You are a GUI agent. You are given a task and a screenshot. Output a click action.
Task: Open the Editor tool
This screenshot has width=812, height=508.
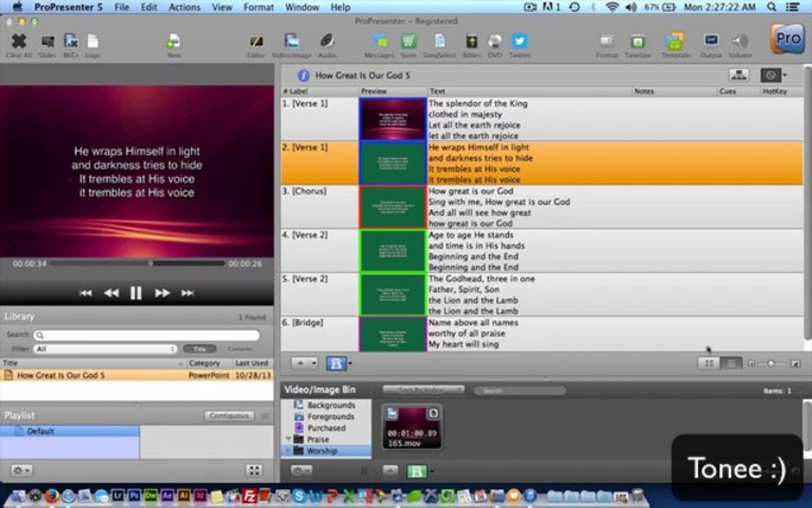tap(256, 45)
